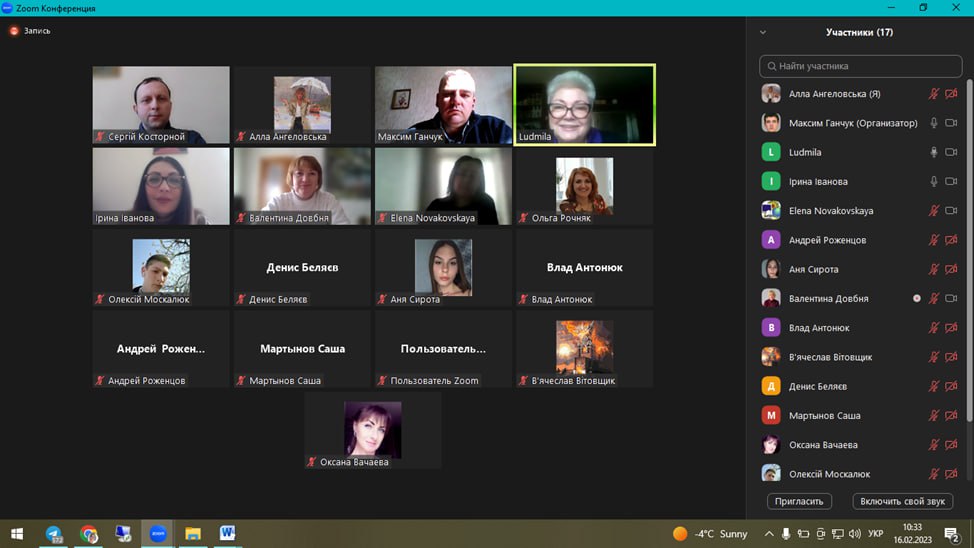Click disabled camera icon for Андрей Роженцов
The width and height of the screenshot is (974, 548).
pyautogui.click(x=951, y=240)
